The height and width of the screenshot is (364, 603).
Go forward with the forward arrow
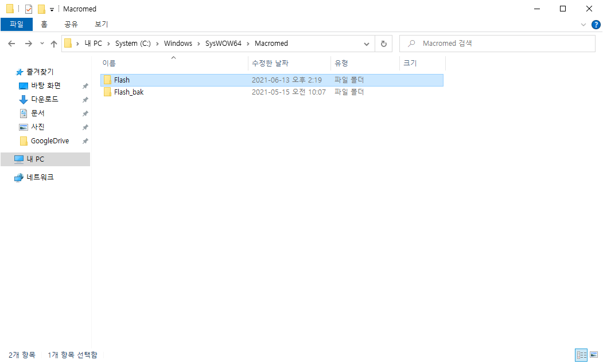(29, 44)
